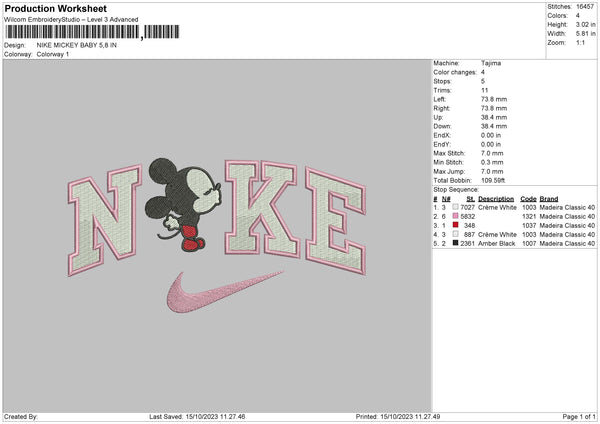Click the 'Description' column header

pyautogui.click(x=496, y=199)
